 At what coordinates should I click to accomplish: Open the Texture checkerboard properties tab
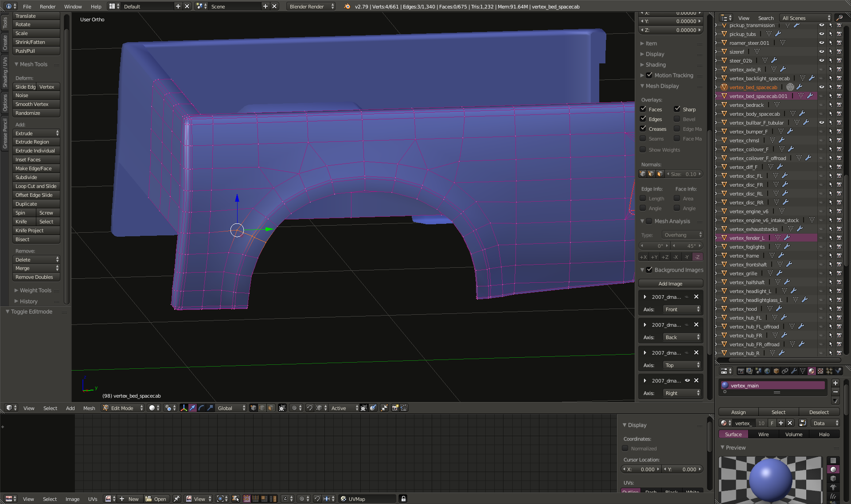coord(820,371)
